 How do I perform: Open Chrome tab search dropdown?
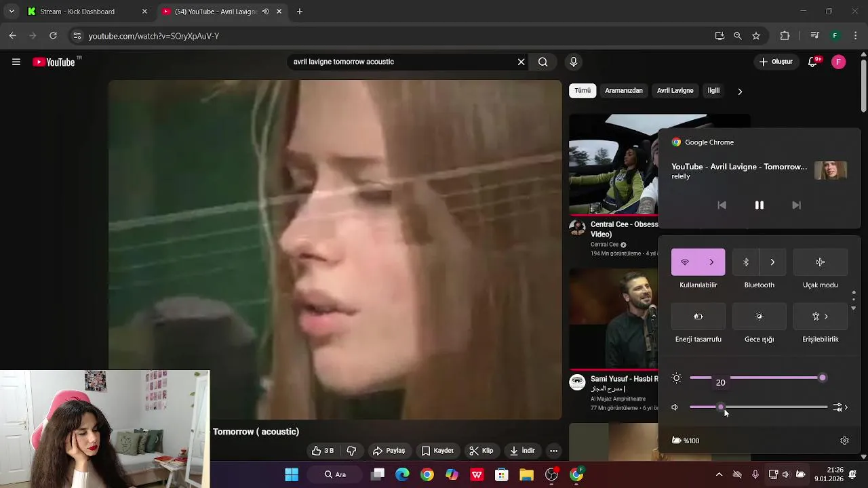(12, 12)
